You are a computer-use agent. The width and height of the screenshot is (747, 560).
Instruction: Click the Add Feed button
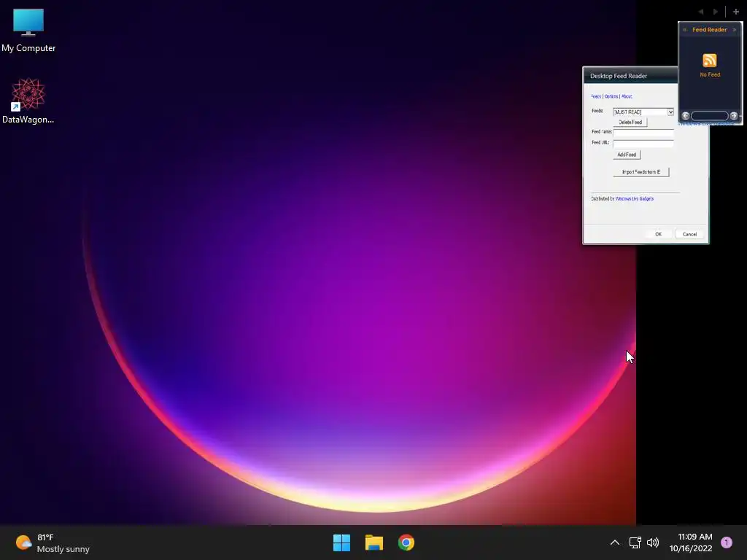627,155
